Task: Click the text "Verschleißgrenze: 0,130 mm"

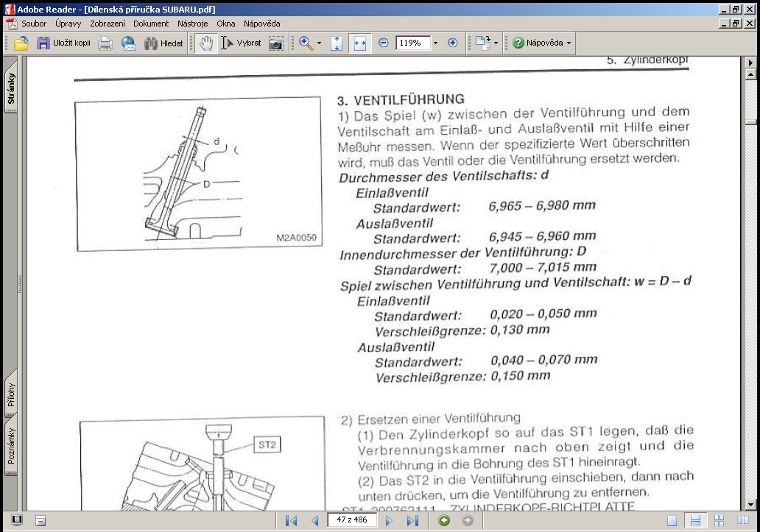Action: [x=462, y=330]
